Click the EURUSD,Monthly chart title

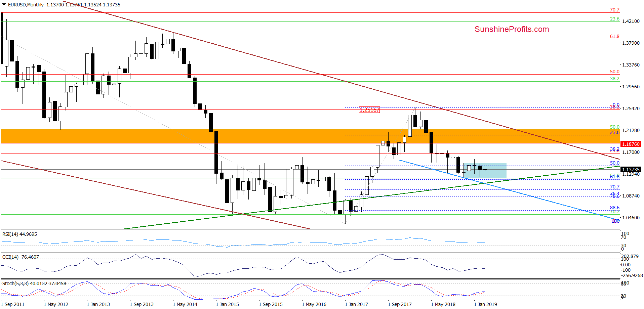click(x=26, y=5)
